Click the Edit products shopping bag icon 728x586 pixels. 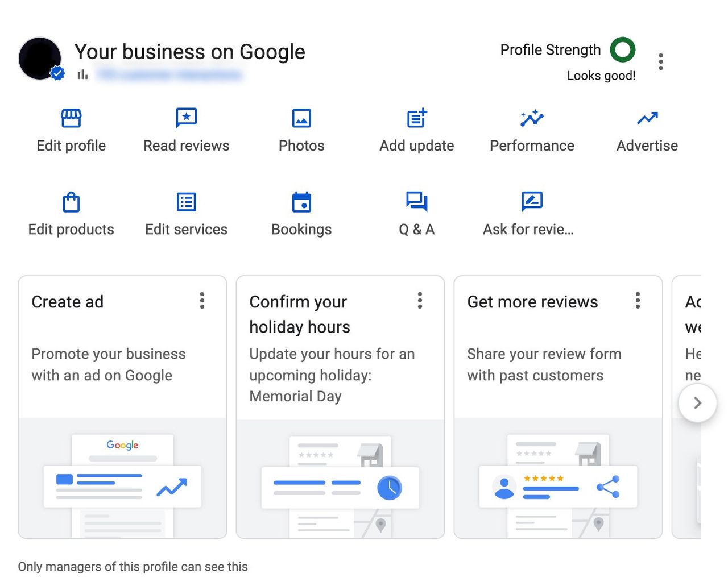click(71, 202)
